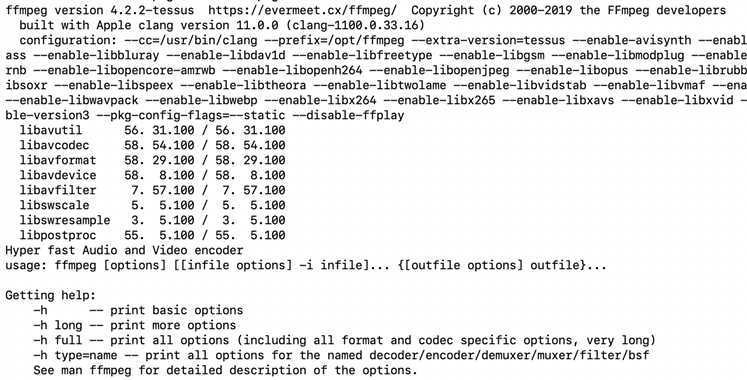Click the libavdevice library entry
This screenshot has height=380, width=747.
tap(152, 175)
